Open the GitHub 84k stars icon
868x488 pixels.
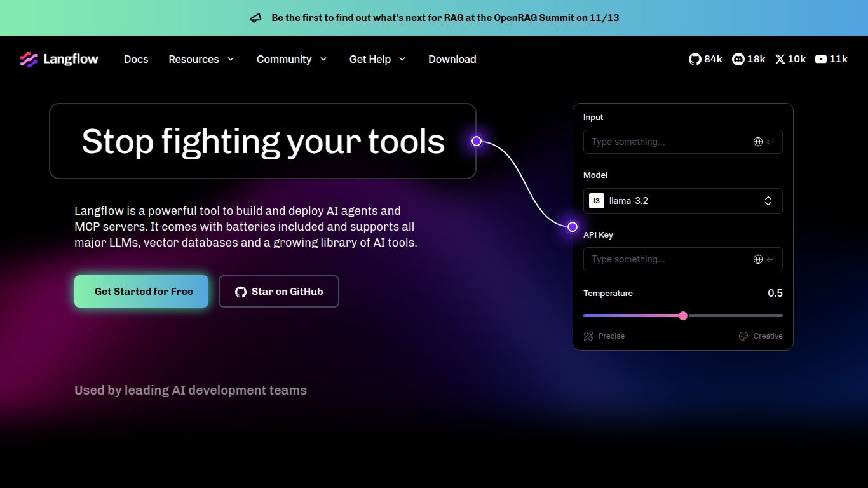point(695,59)
